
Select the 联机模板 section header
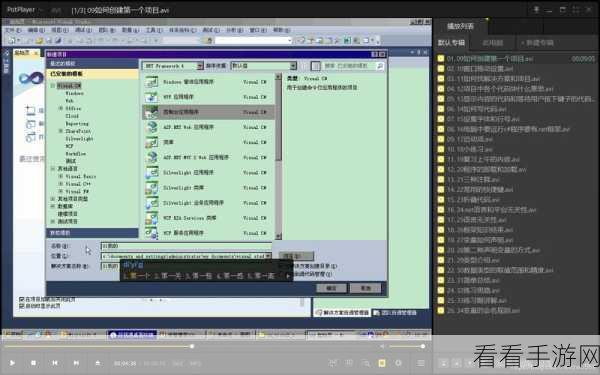(92, 233)
